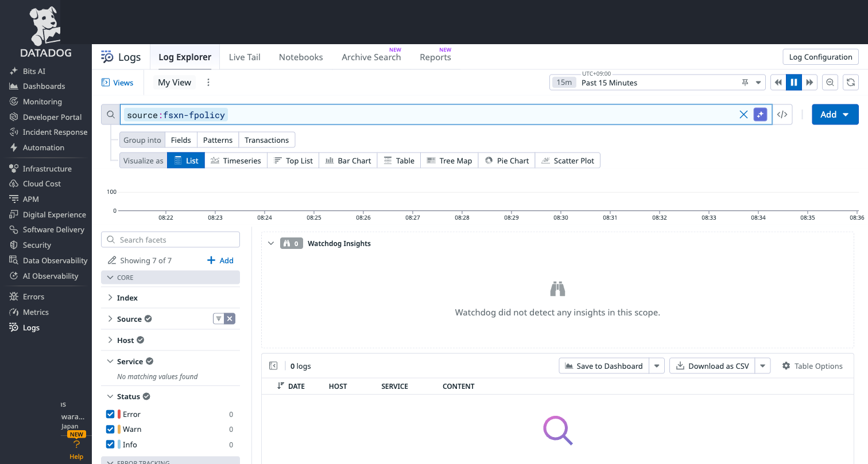This screenshot has width=868, height=464.
Task: Open the Reports tab
Action: click(435, 57)
